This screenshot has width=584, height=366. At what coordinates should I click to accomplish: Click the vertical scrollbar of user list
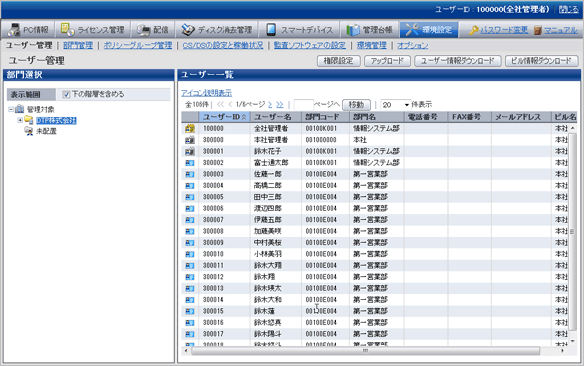572,232
